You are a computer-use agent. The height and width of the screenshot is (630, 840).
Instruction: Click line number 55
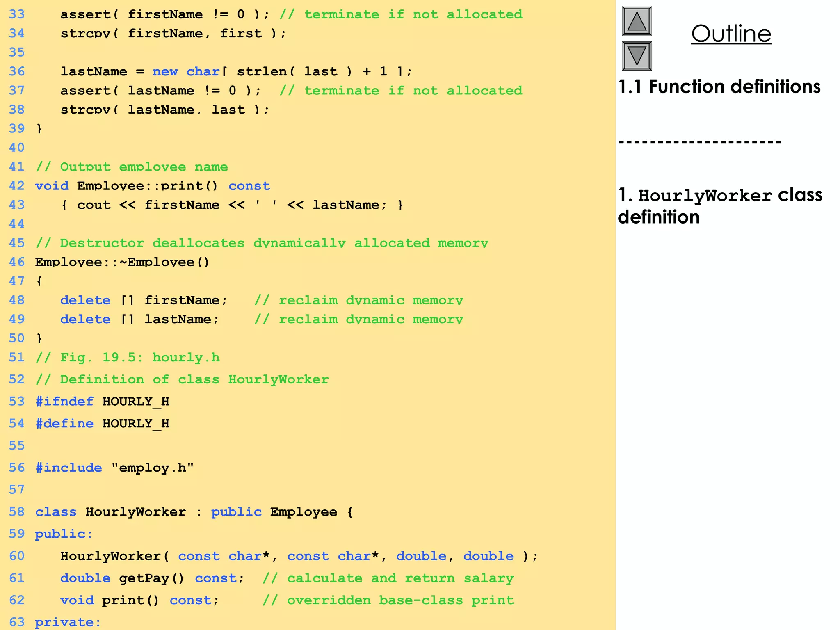(x=17, y=445)
